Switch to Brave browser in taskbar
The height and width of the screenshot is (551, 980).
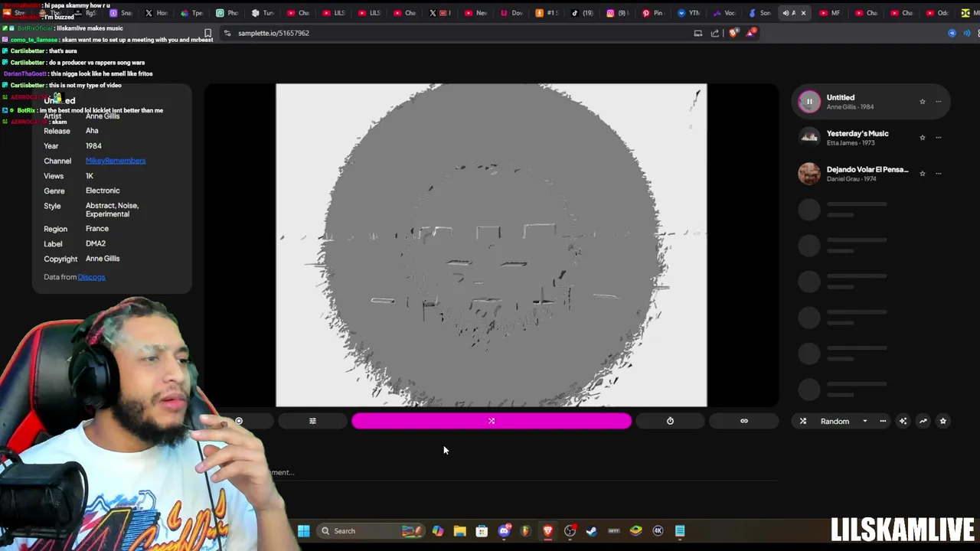click(547, 530)
